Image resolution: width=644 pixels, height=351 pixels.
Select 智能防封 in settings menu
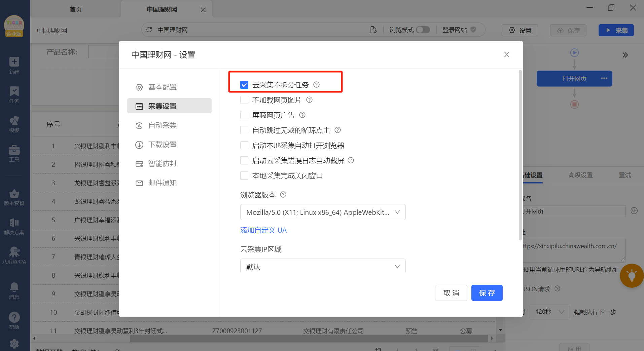169,164
